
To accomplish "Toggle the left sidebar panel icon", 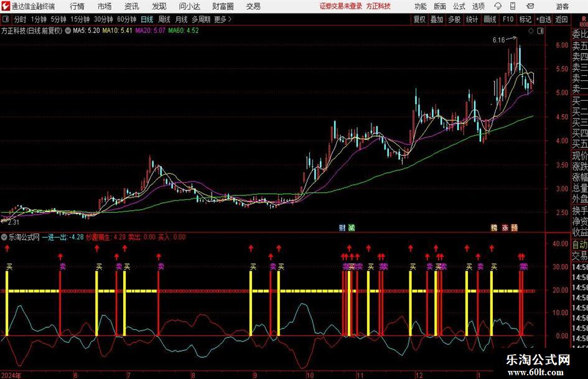I will click(x=6, y=19).
